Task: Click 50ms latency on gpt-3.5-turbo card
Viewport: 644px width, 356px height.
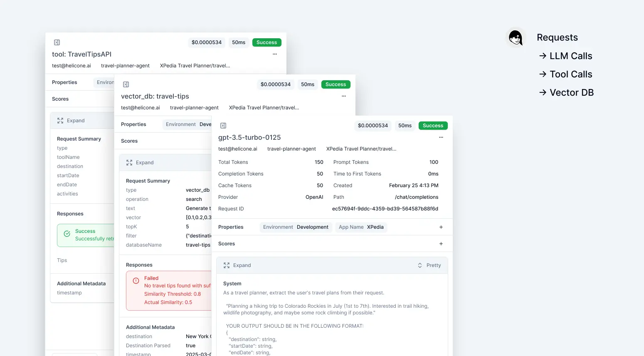Action: point(405,126)
